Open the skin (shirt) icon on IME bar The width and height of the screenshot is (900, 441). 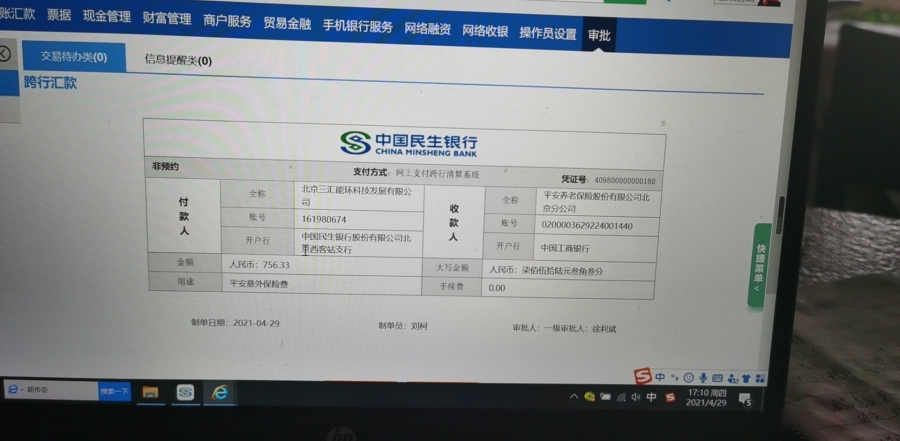click(746, 378)
